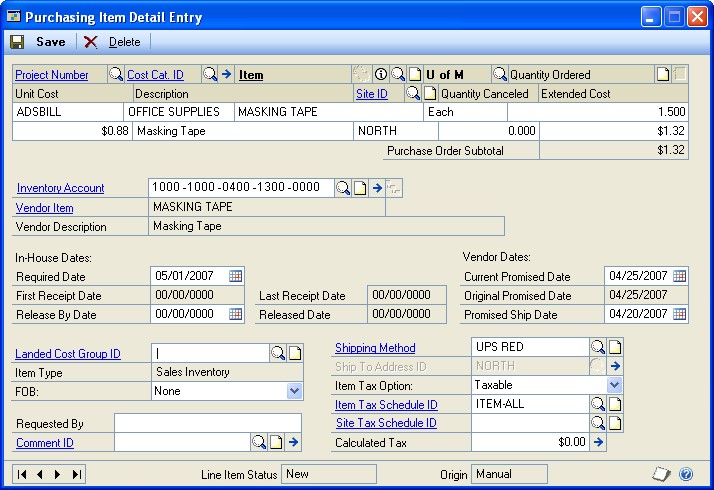714x490 pixels.
Task: Open Shipping Method note icon
Action: [615, 347]
